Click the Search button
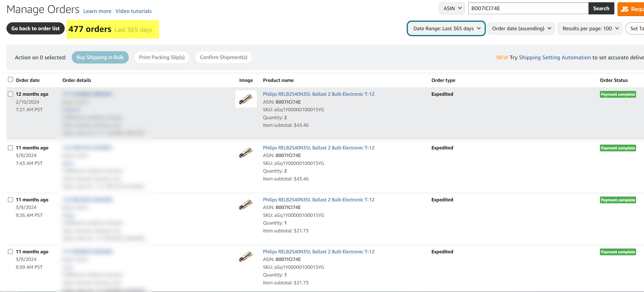The width and height of the screenshot is (644, 292). click(601, 8)
